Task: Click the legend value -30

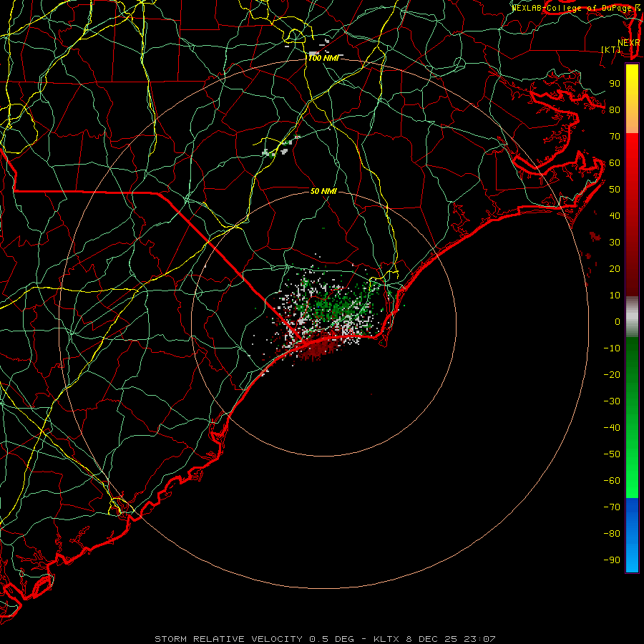Action: [612, 401]
